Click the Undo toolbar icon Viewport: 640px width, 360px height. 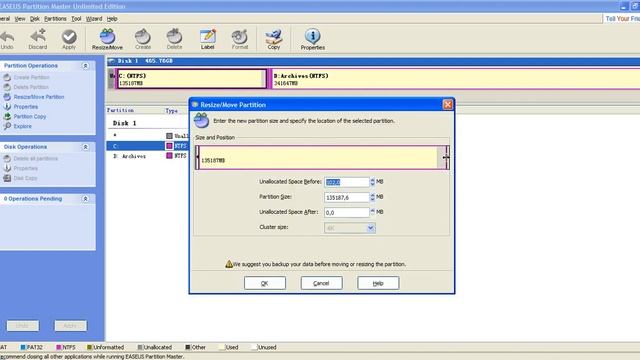7,40
